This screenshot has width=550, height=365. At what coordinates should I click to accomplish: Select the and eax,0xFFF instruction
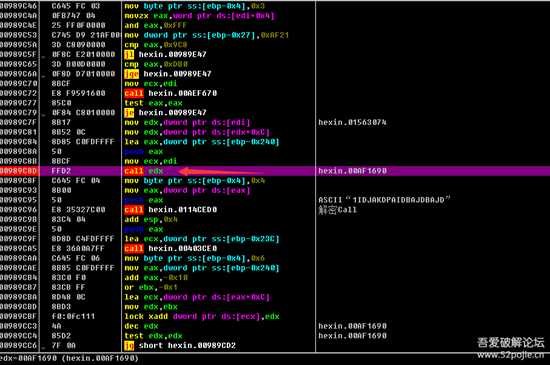point(155,26)
